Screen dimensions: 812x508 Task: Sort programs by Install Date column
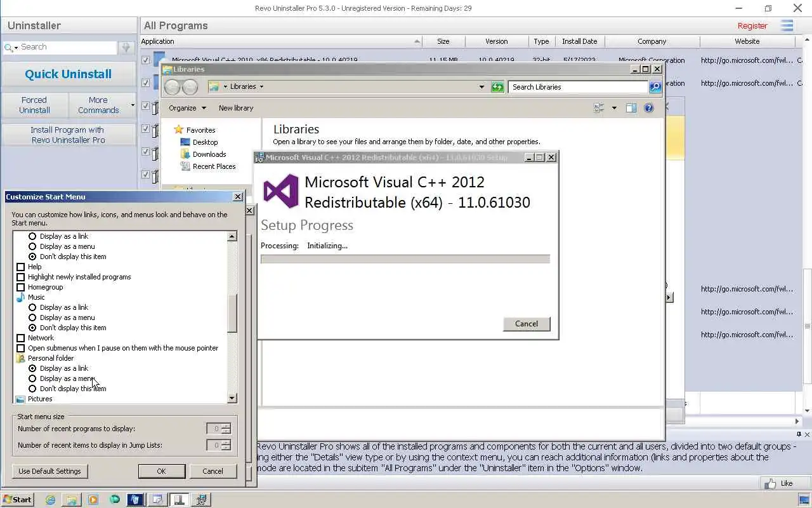point(580,41)
